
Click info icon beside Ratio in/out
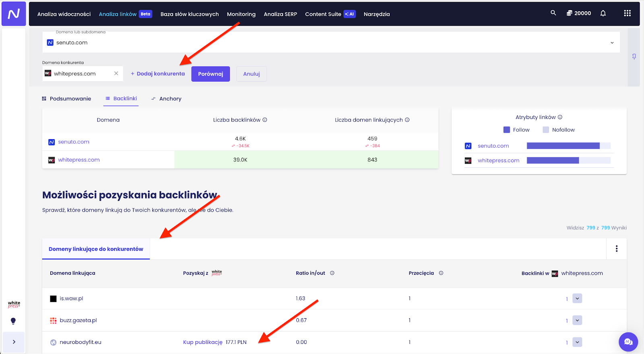pyautogui.click(x=332, y=273)
